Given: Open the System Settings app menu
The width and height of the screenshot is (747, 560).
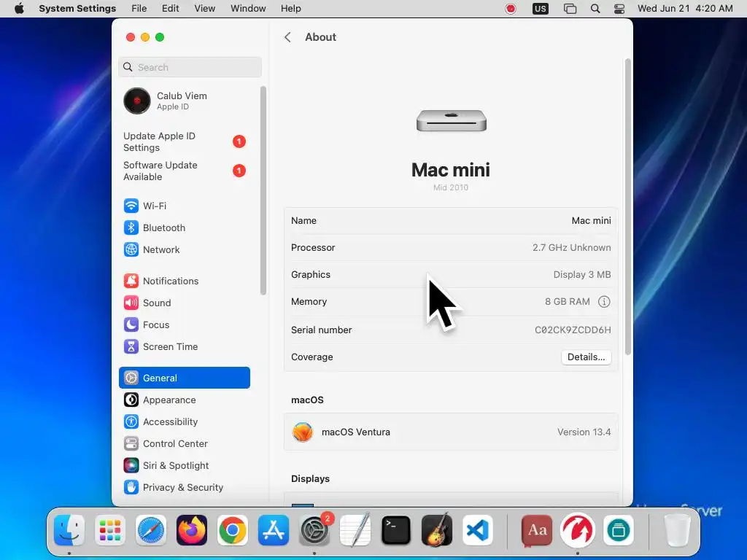Looking at the screenshot, I should click(77, 9).
